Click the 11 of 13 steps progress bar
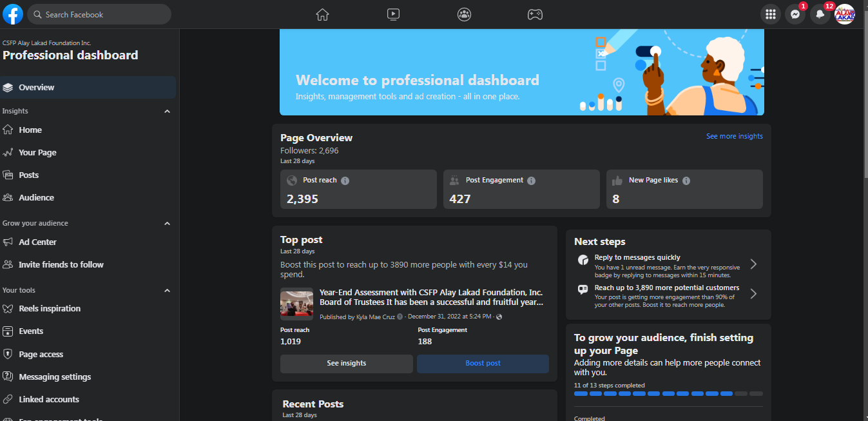 [x=668, y=393]
